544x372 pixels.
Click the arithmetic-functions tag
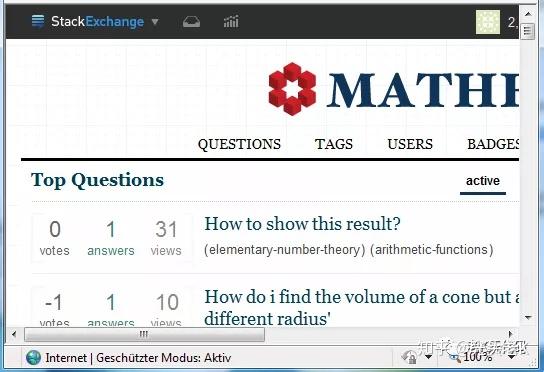pyautogui.click(x=432, y=250)
